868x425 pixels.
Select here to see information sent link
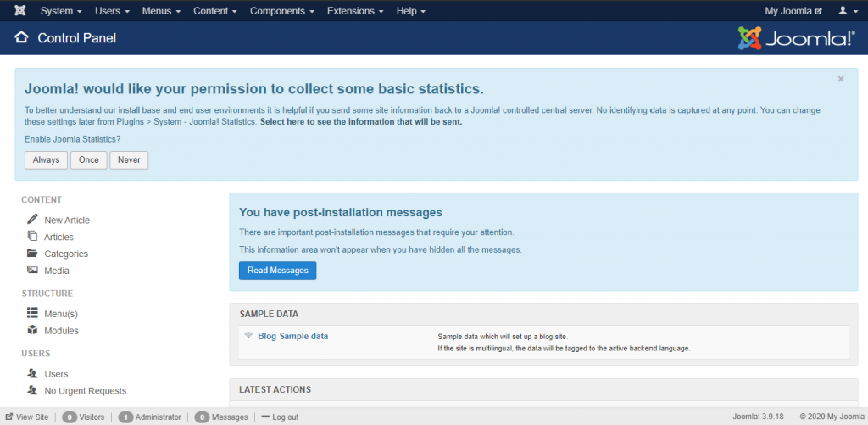point(361,122)
